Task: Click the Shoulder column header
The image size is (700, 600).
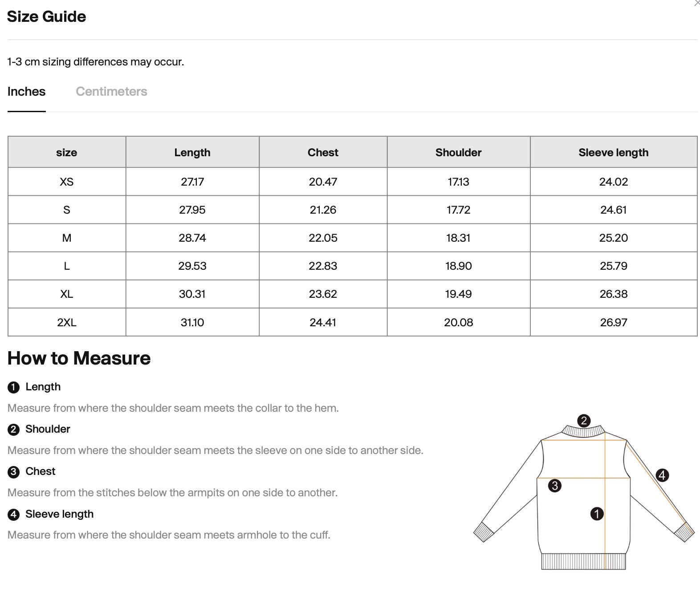Action: pos(458,152)
